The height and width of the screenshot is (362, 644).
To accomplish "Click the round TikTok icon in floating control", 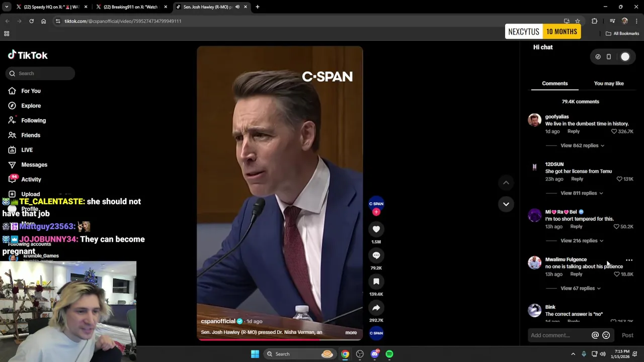I will (598, 57).
